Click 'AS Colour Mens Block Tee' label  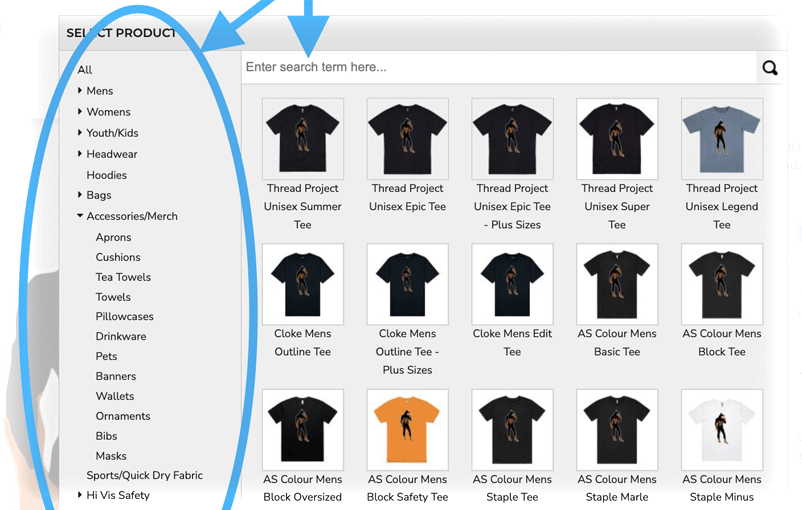coord(722,343)
